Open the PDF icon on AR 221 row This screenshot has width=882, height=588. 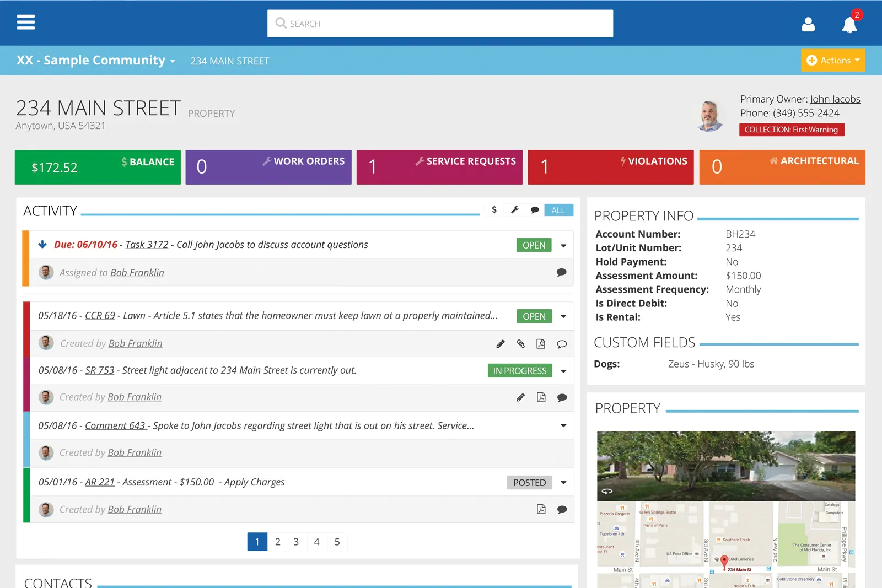(x=541, y=509)
